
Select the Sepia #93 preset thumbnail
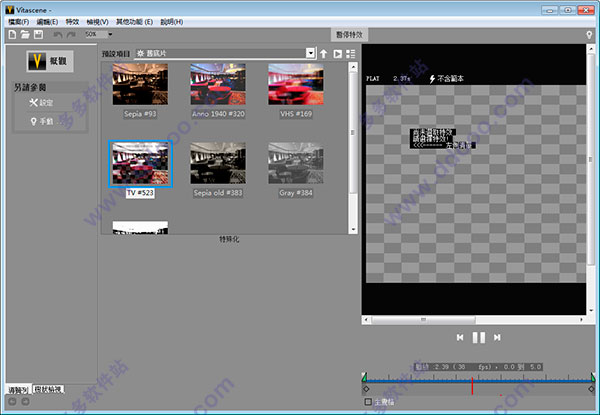click(x=140, y=84)
